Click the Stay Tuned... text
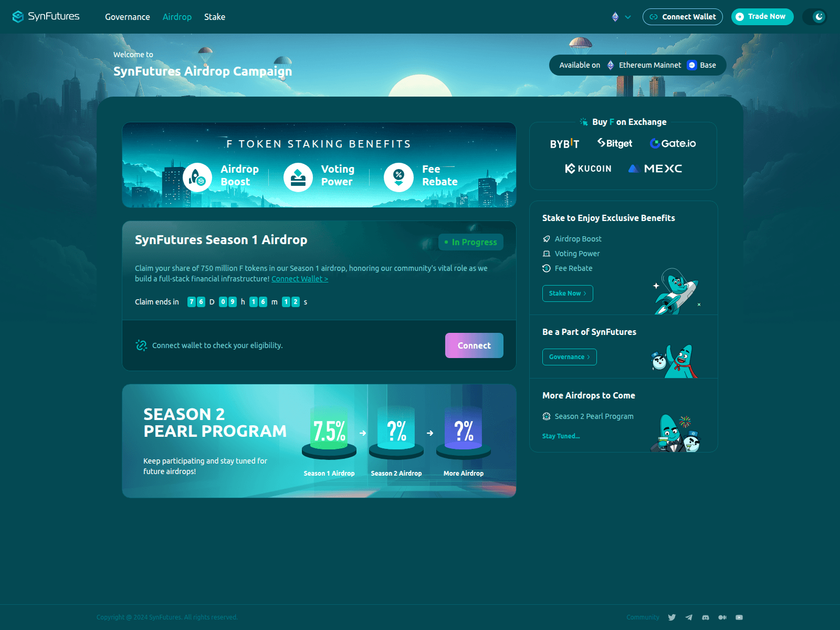Image resolution: width=840 pixels, height=630 pixels. tap(561, 436)
